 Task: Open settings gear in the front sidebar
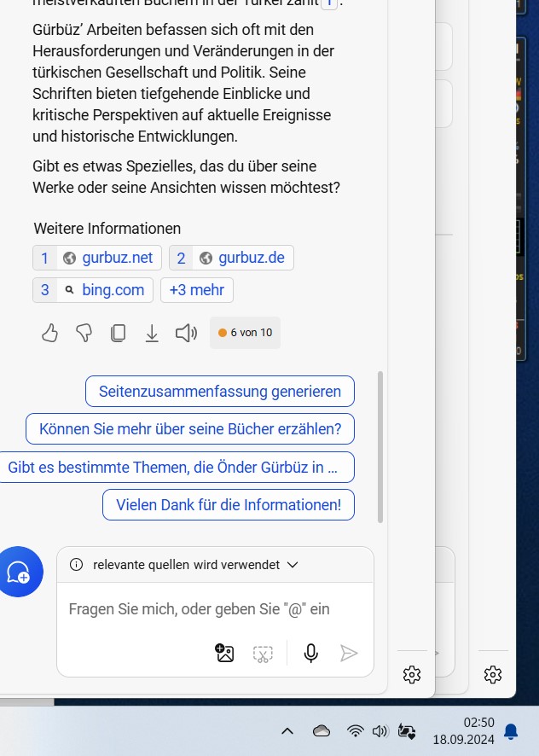(x=412, y=675)
